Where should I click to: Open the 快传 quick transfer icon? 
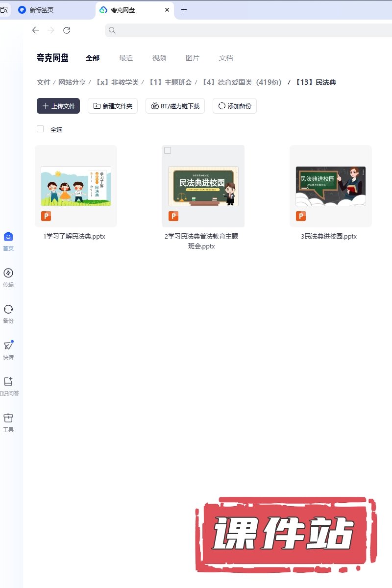pos(8,345)
